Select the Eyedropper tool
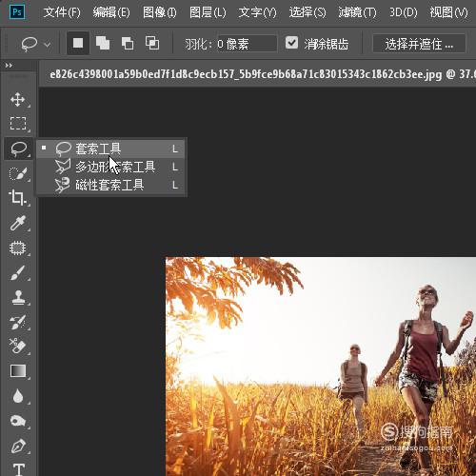This screenshot has width=476, height=476. [x=18, y=223]
